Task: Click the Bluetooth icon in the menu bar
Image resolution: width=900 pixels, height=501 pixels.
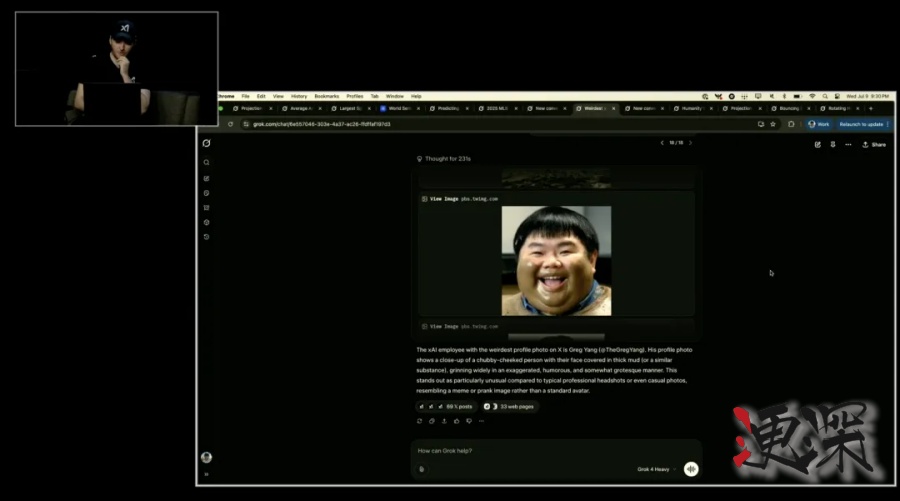Action: pyautogui.click(x=785, y=96)
